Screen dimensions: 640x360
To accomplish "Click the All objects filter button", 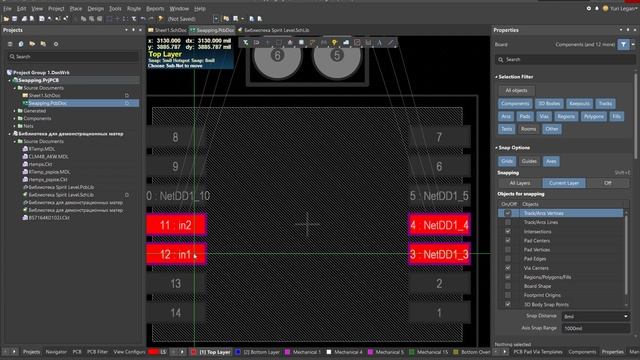I will point(516,91).
